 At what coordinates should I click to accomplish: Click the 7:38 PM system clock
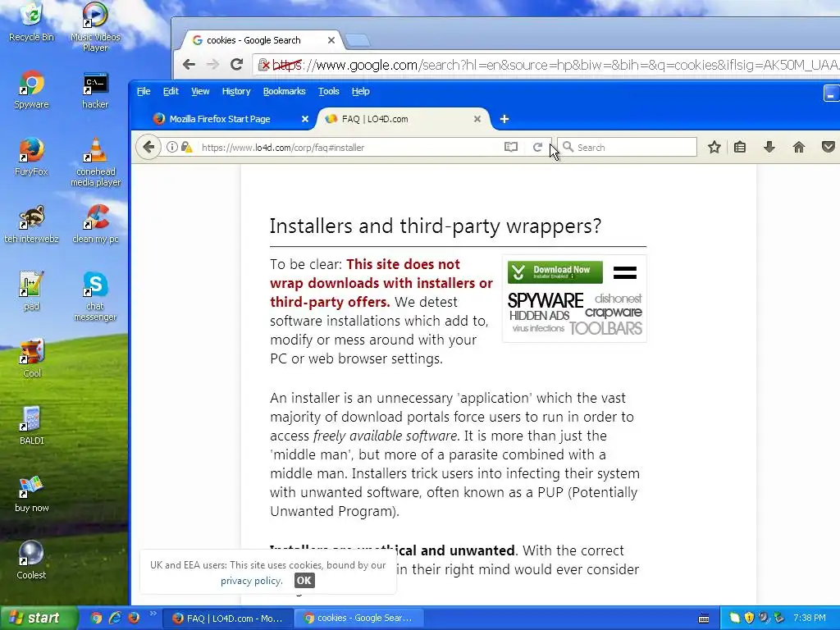[810, 618]
